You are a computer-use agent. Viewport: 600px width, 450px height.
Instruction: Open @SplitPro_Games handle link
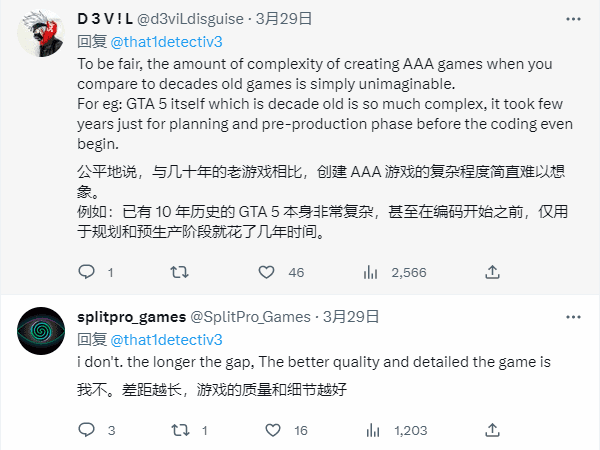coord(250,317)
